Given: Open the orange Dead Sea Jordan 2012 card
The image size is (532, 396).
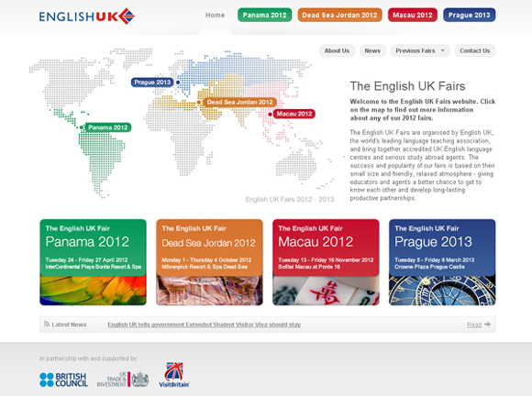Looking at the screenshot, I should (x=209, y=262).
